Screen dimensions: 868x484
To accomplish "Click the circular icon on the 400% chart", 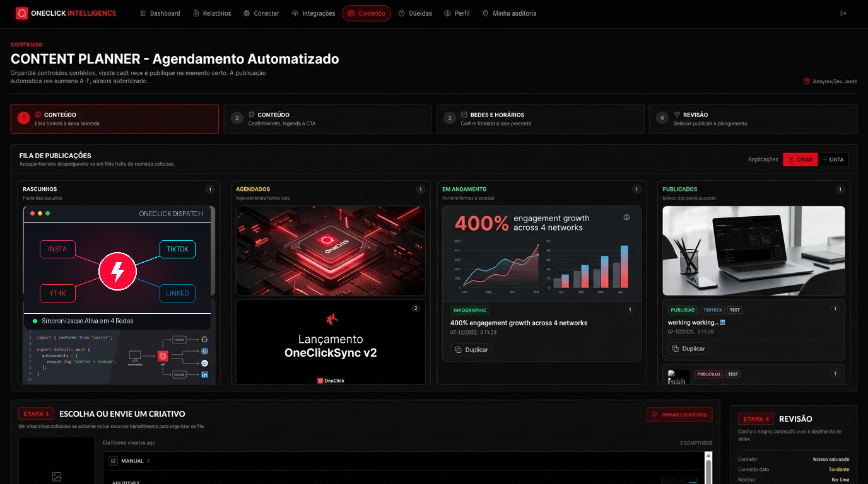I will [x=626, y=217].
